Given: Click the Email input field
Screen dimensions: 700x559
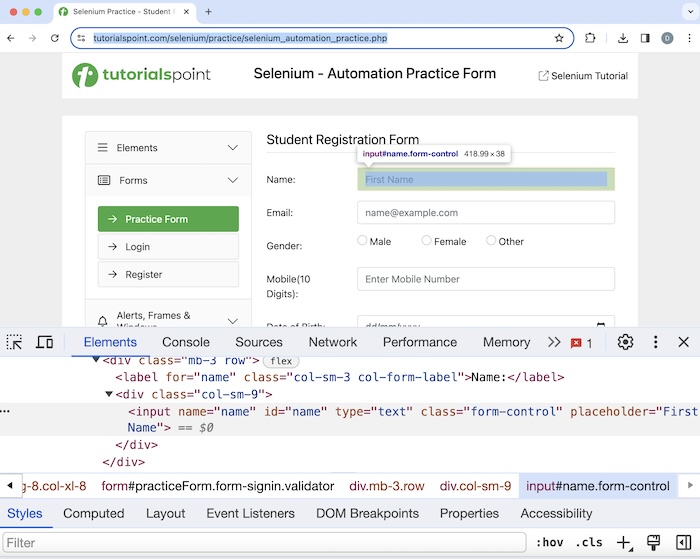Looking at the screenshot, I should 486,213.
